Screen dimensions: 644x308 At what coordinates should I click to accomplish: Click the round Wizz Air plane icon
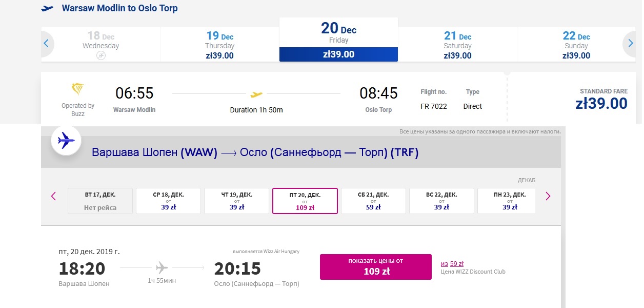66,140
